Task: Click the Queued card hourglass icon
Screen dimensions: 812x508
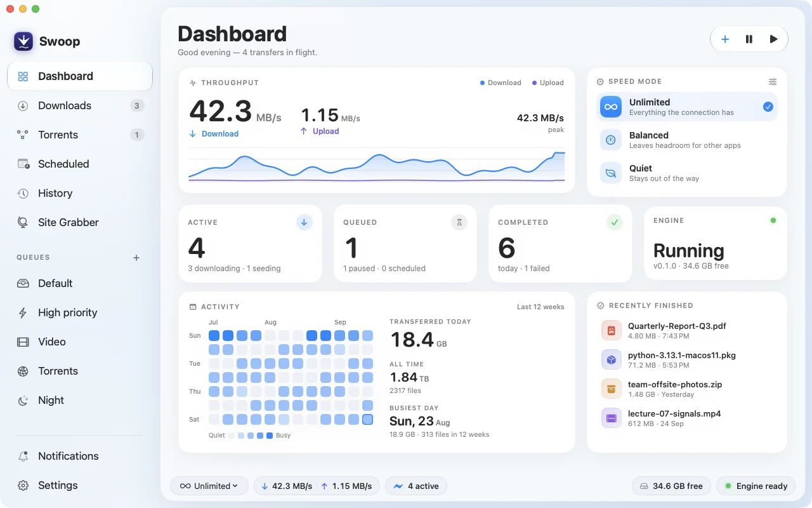Action: [x=459, y=222]
